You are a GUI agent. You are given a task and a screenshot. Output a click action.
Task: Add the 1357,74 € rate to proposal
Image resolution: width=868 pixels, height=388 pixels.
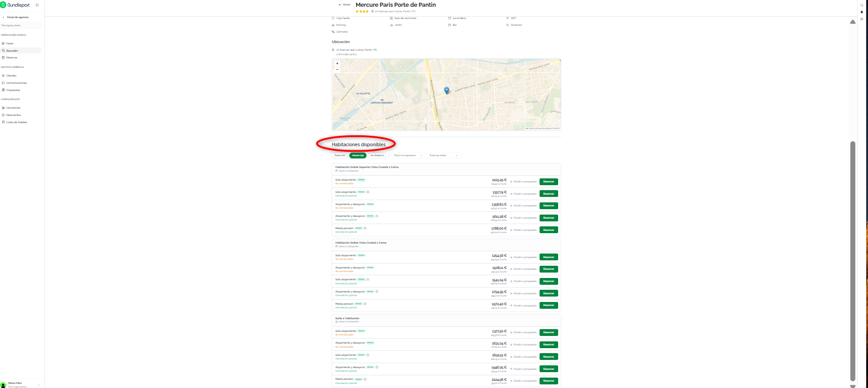point(523,194)
